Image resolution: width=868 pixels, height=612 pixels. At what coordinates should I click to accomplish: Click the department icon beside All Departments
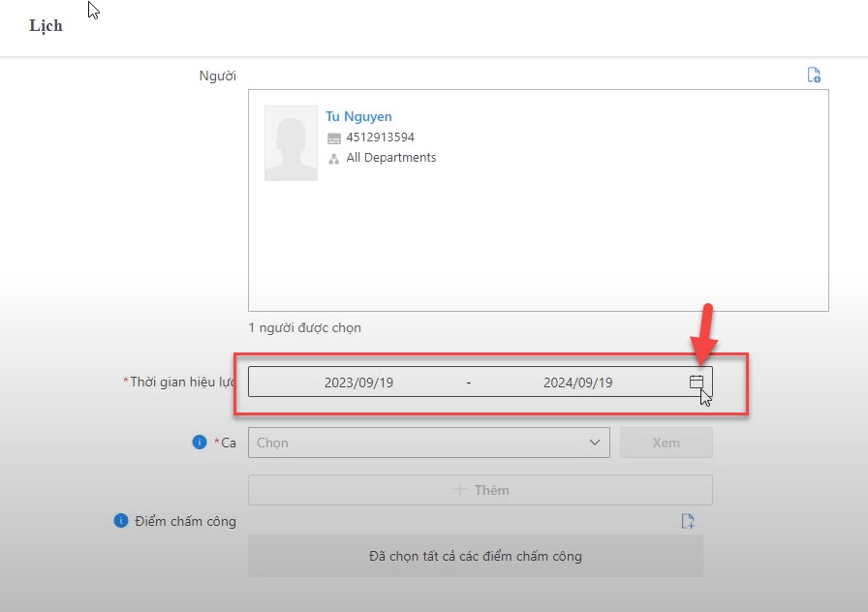coord(334,159)
